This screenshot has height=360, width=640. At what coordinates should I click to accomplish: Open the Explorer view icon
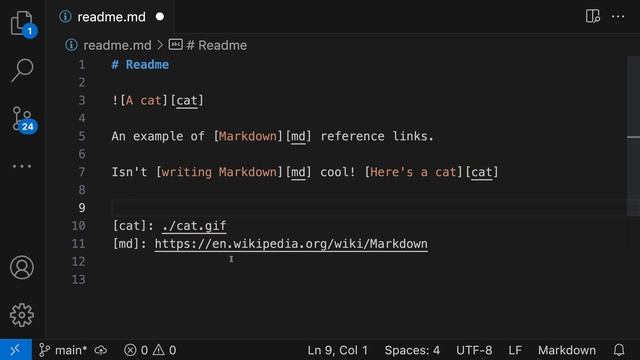click(x=22, y=24)
